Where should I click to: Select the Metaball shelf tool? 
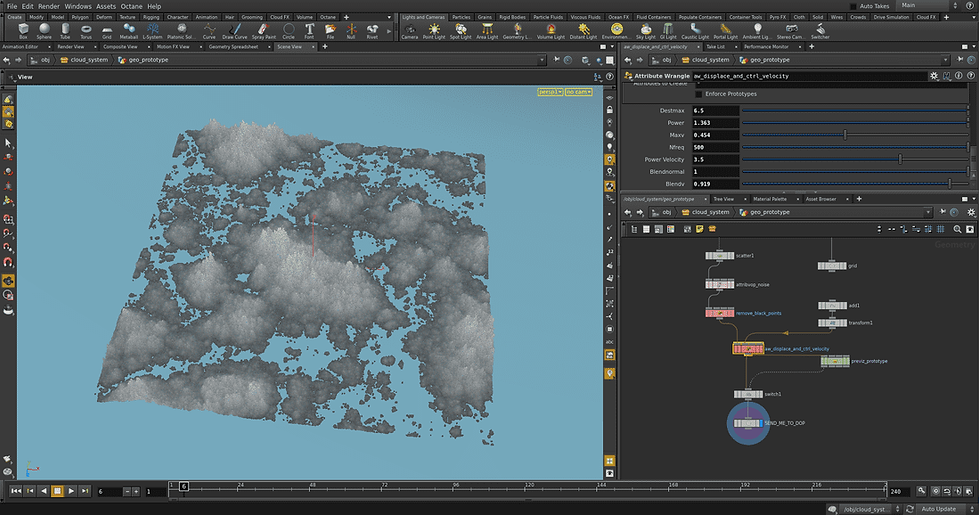[x=129, y=31]
